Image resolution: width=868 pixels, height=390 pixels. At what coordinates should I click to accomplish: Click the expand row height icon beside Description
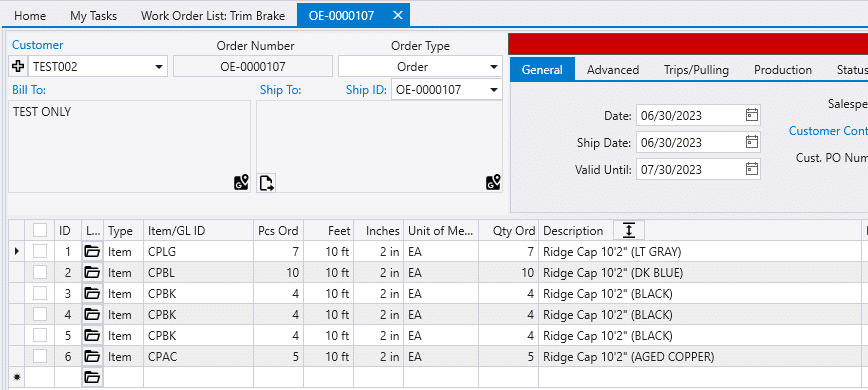[629, 230]
